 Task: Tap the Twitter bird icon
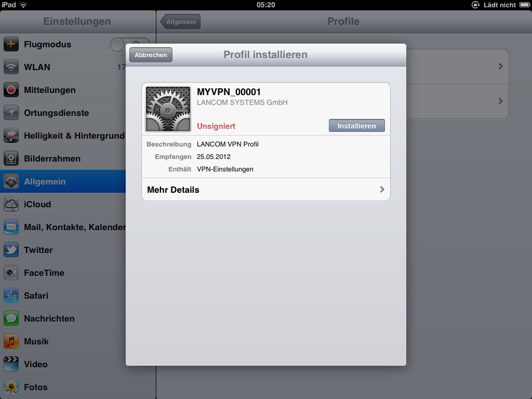tap(11, 250)
